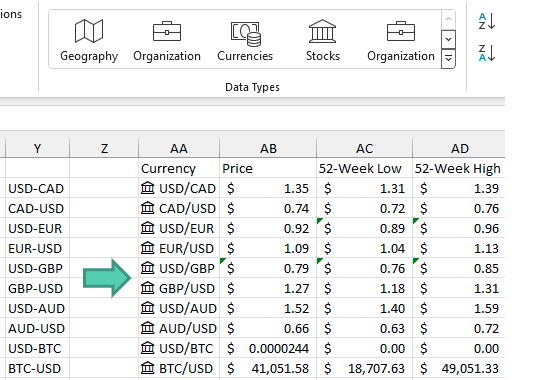Select the Currency header cell
542x380 pixels.
pyautogui.click(x=179, y=168)
